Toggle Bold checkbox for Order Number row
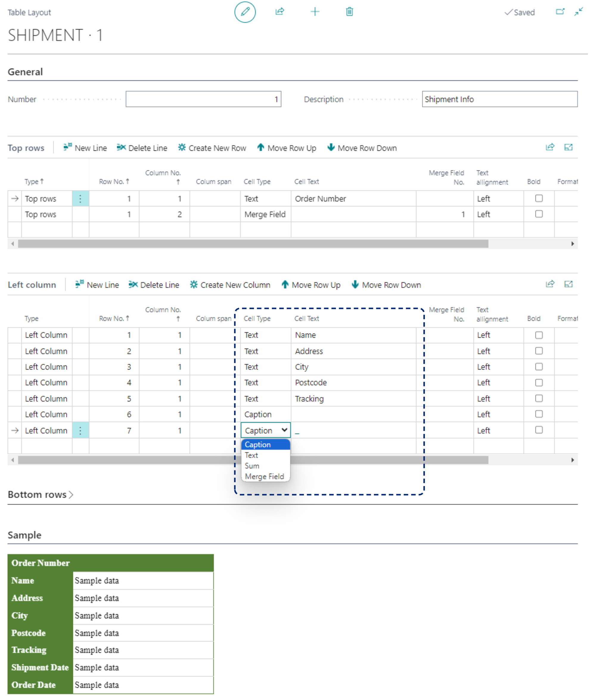 coord(539,198)
